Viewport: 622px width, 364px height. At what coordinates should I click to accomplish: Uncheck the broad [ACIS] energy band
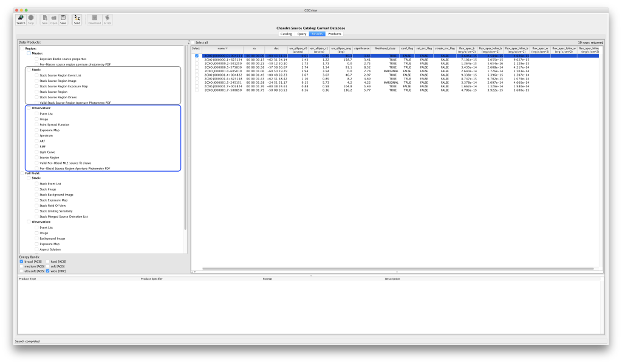tap(21, 262)
